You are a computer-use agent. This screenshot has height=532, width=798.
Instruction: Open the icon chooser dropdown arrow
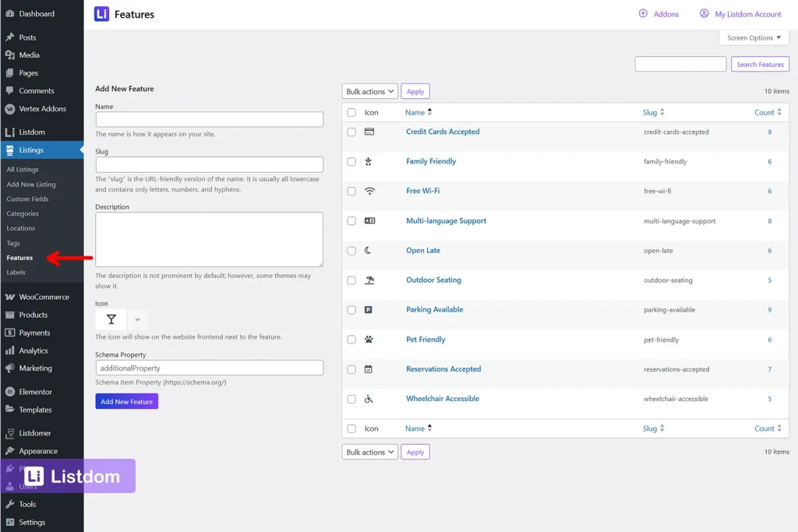[x=138, y=319]
